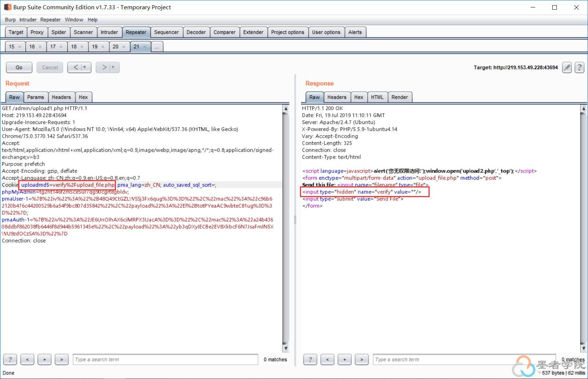Find next match in response search

(362, 359)
